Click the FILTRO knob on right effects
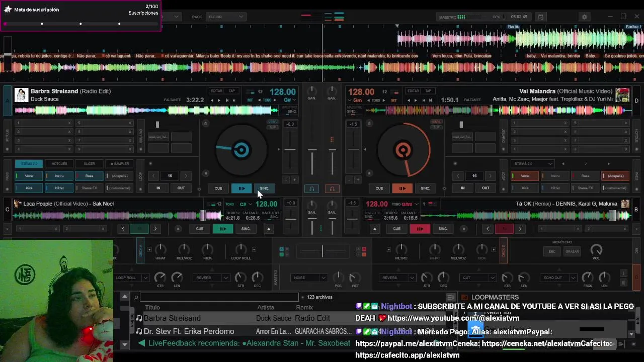Screen dimensions: 644x362 tap(401, 249)
